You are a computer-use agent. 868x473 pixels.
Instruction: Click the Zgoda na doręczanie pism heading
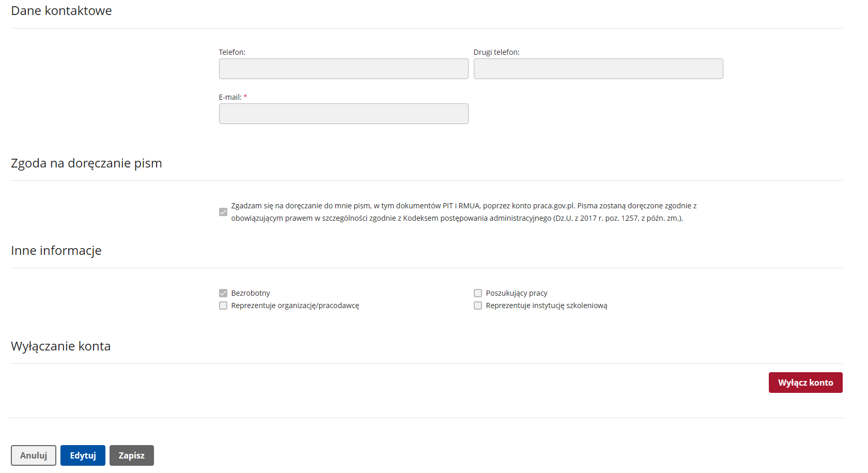[86, 163]
